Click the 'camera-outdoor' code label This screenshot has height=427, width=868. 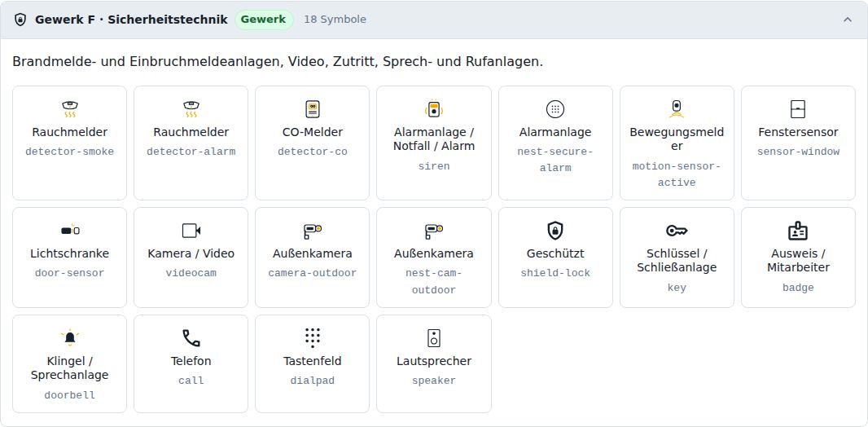312,273
